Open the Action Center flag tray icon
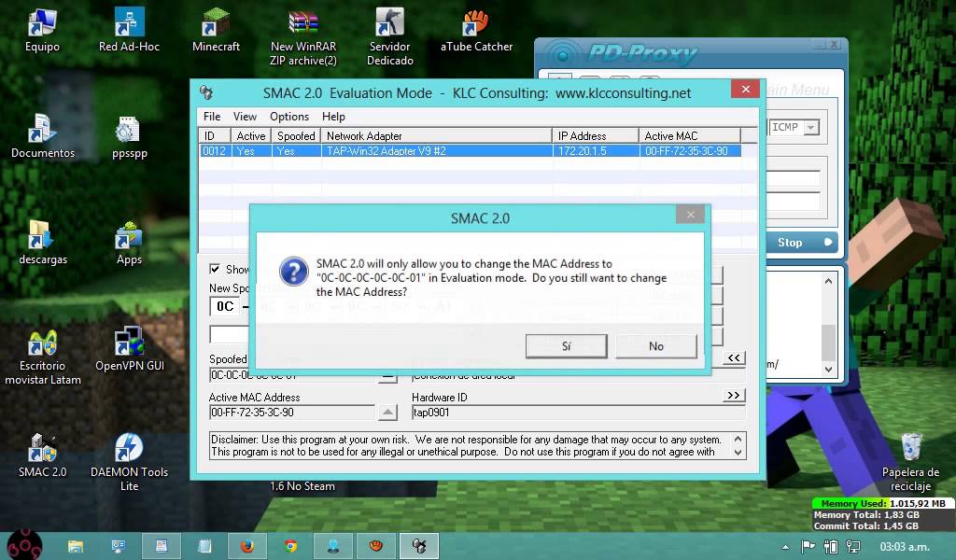 pyautogui.click(x=808, y=547)
